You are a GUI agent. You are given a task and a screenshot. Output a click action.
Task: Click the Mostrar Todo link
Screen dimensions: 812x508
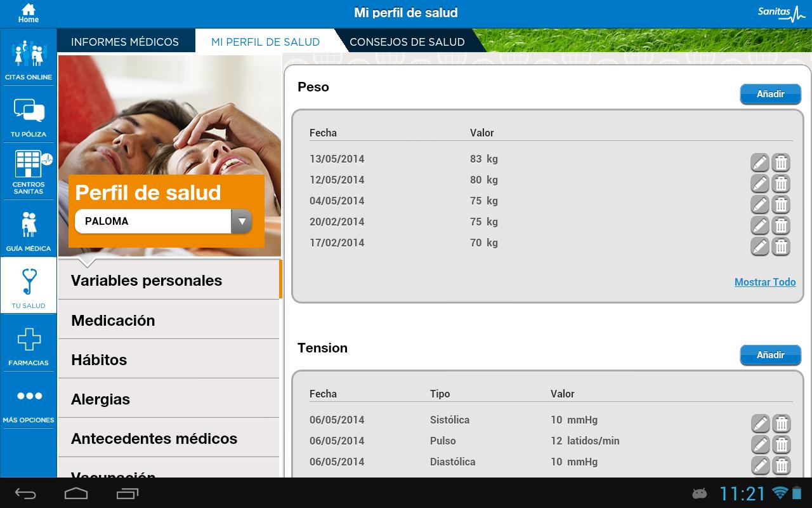764,282
